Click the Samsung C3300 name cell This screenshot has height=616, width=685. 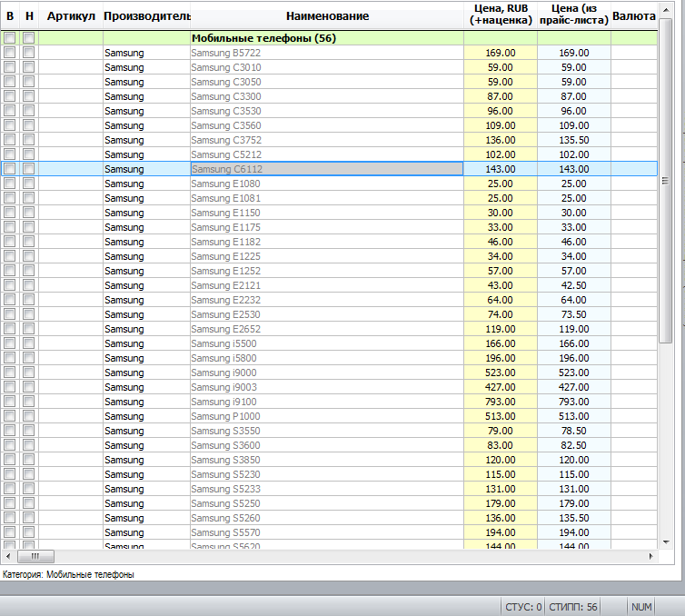[x=327, y=96]
